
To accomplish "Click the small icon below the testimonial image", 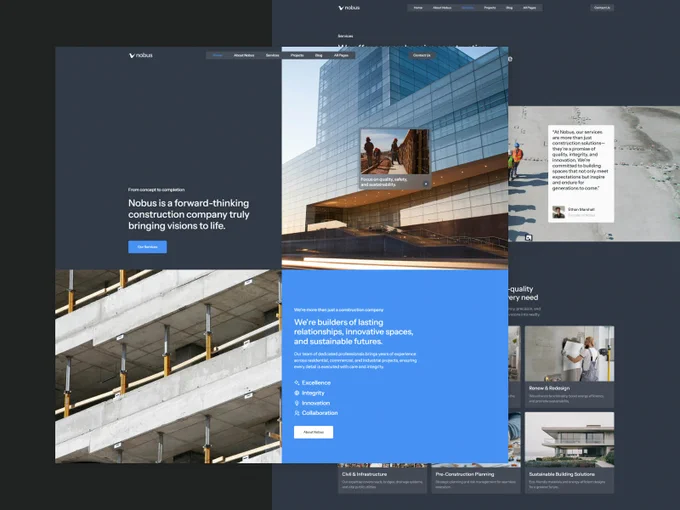I will (528, 238).
